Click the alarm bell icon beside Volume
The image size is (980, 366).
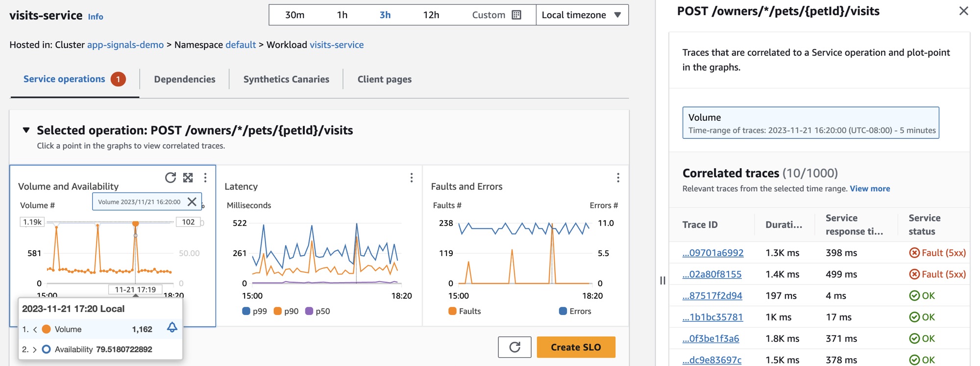172,328
